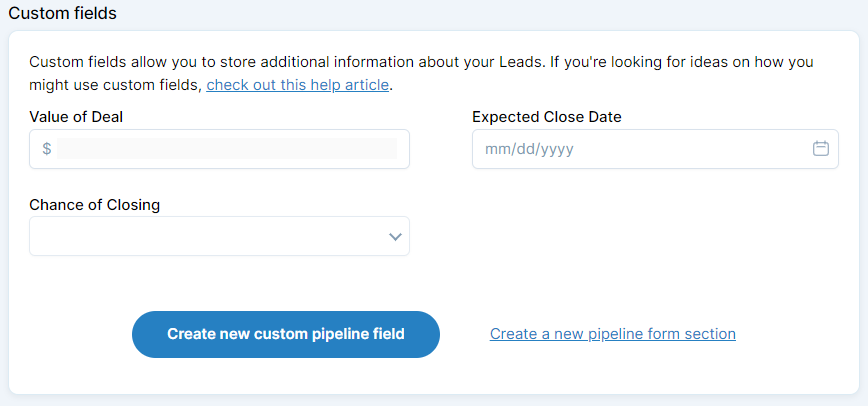Click the Custom fields section heading

coord(63,13)
